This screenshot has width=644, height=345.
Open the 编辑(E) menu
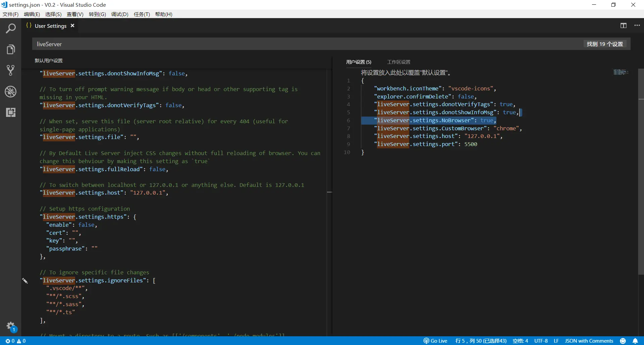click(32, 14)
